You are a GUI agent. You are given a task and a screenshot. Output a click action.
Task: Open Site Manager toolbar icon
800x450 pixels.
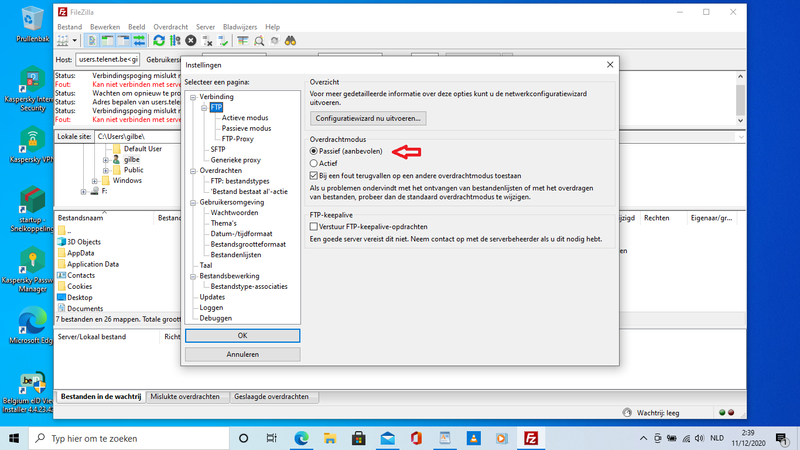(64, 41)
